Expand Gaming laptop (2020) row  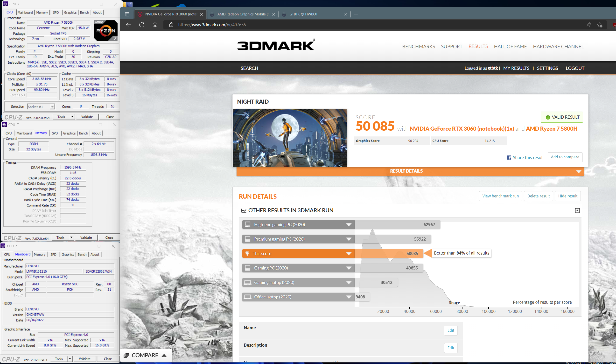click(349, 283)
